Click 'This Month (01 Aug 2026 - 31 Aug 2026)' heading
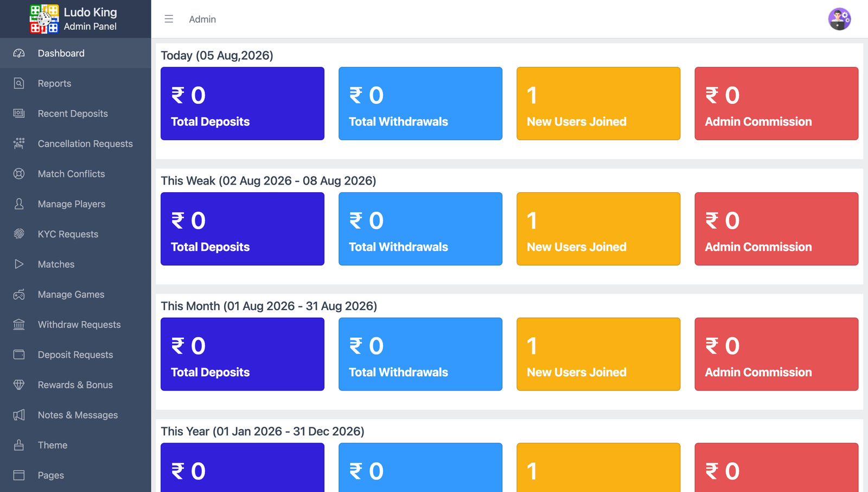Image resolution: width=868 pixels, height=492 pixels. tap(269, 306)
